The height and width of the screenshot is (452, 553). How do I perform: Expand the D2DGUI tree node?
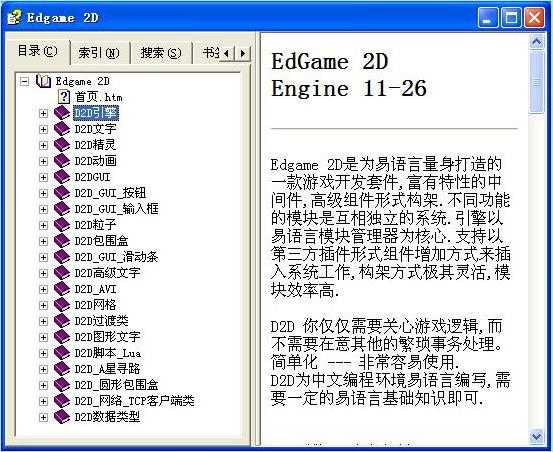click(x=43, y=177)
